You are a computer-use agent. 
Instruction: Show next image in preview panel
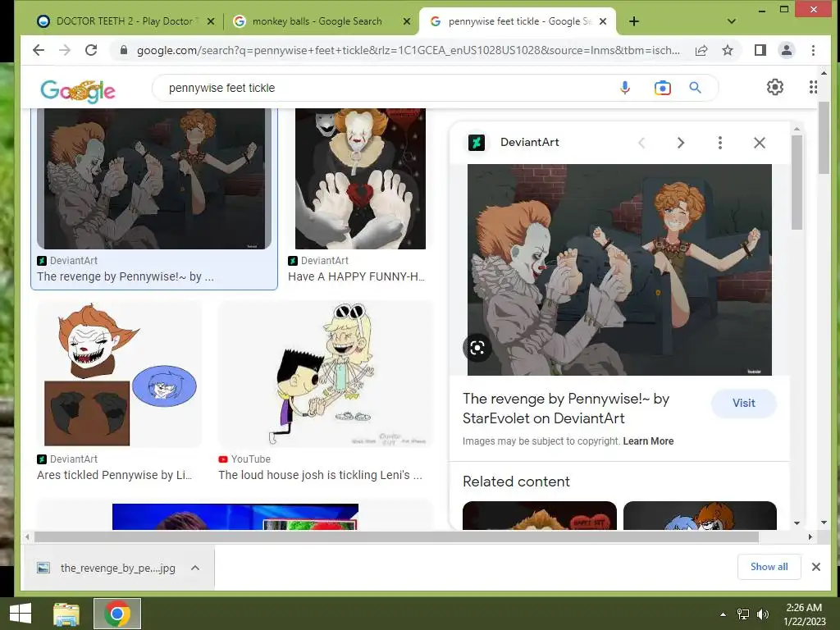(680, 143)
